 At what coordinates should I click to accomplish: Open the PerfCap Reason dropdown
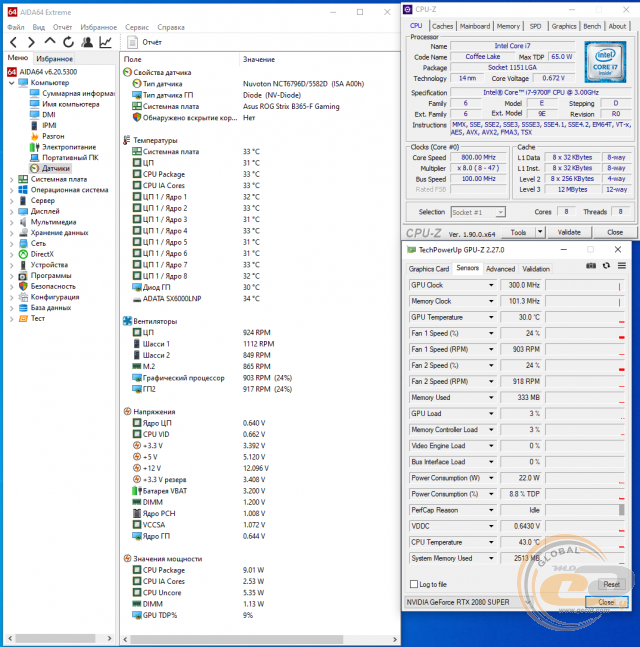click(491, 510)
